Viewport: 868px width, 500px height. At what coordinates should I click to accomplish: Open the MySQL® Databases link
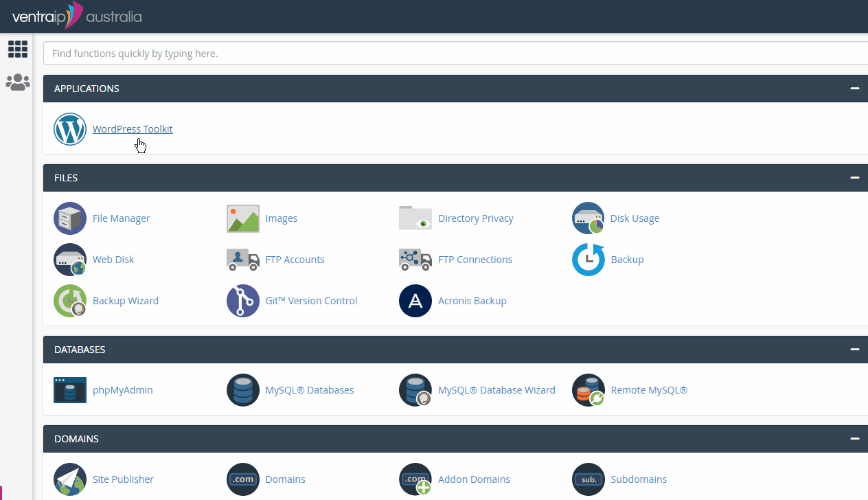310,390
